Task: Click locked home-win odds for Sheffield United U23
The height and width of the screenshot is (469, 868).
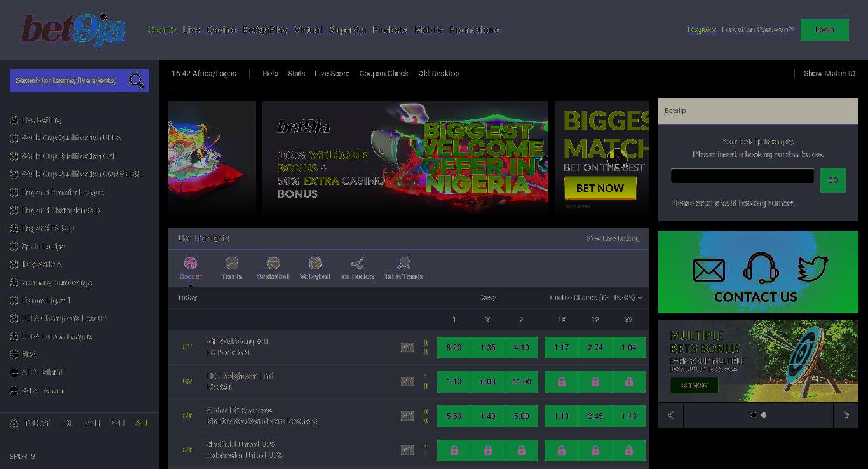Action: click(454, 451)
